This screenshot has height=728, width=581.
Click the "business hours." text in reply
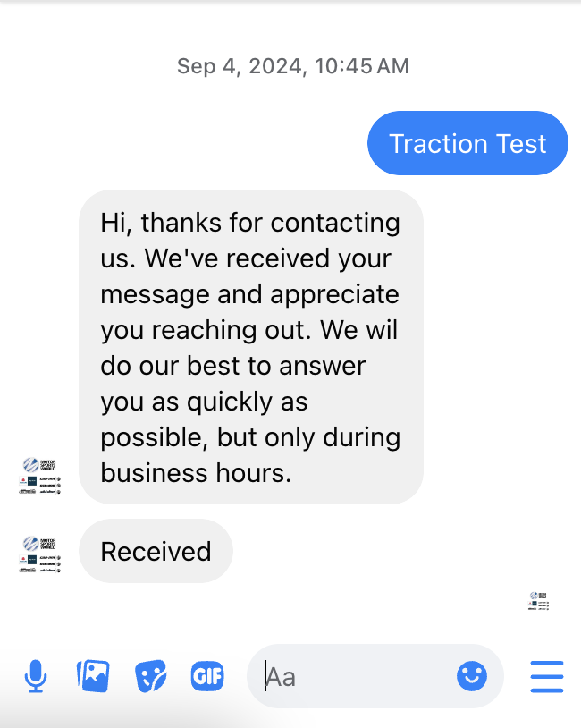coord(196,473)
